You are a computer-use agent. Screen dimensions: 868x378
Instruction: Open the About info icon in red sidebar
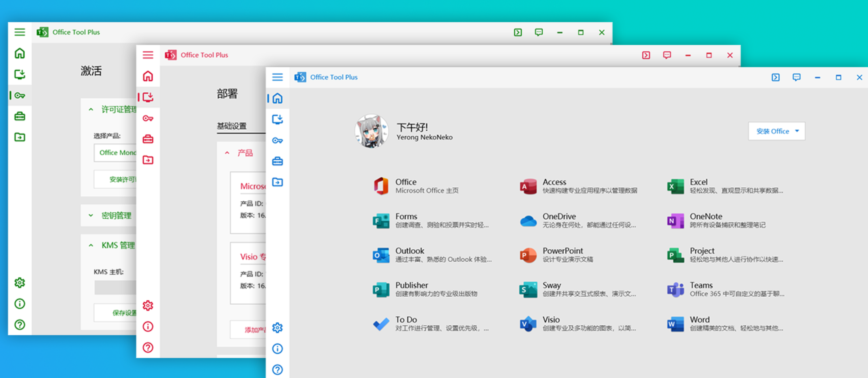(148, 326)
